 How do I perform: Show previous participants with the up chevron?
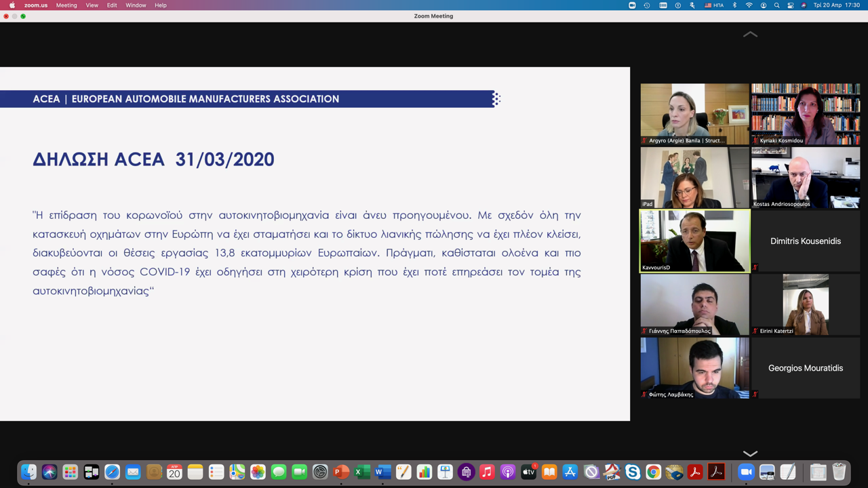tap(750, 34)
